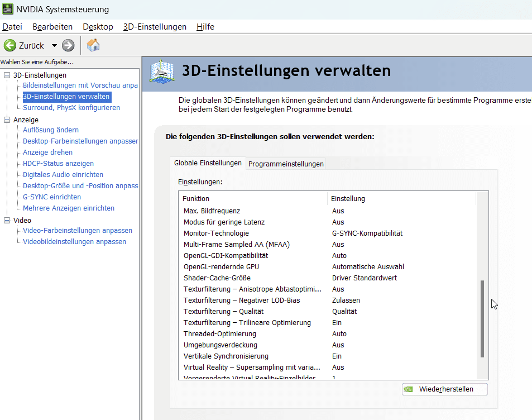Select Texturfilterung – Trilineare Optimierung row
This screenshot has width=532, height=420.
[328, 323]
